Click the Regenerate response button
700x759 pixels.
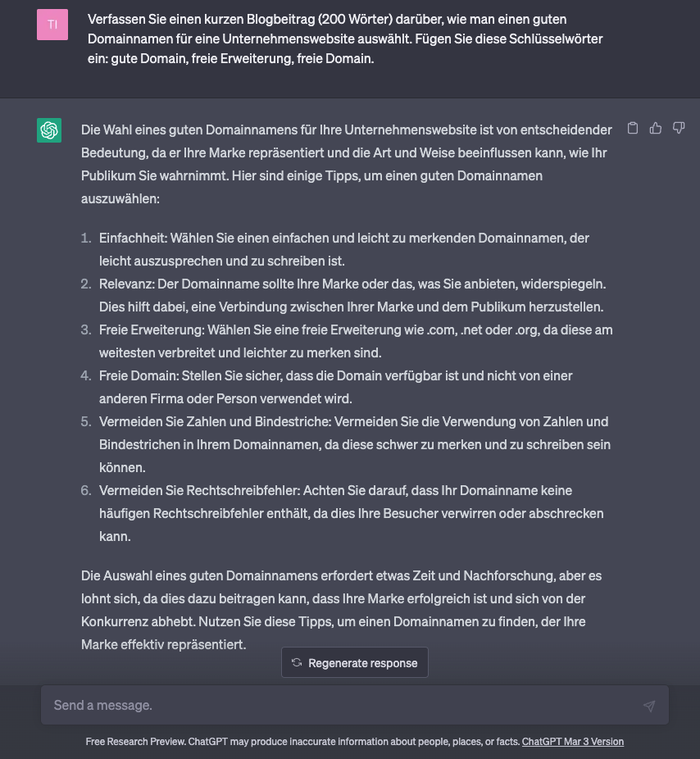pyautogui.click(x=355, y=663)
